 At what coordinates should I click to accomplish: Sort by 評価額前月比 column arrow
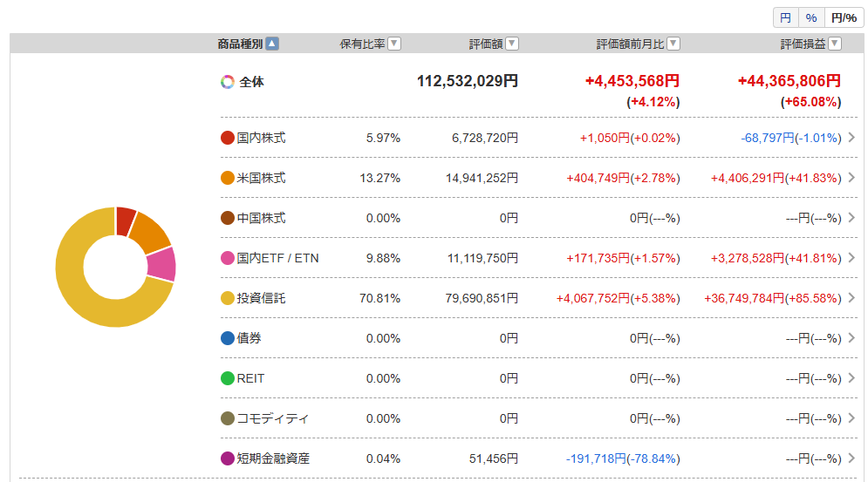(673, 44)
